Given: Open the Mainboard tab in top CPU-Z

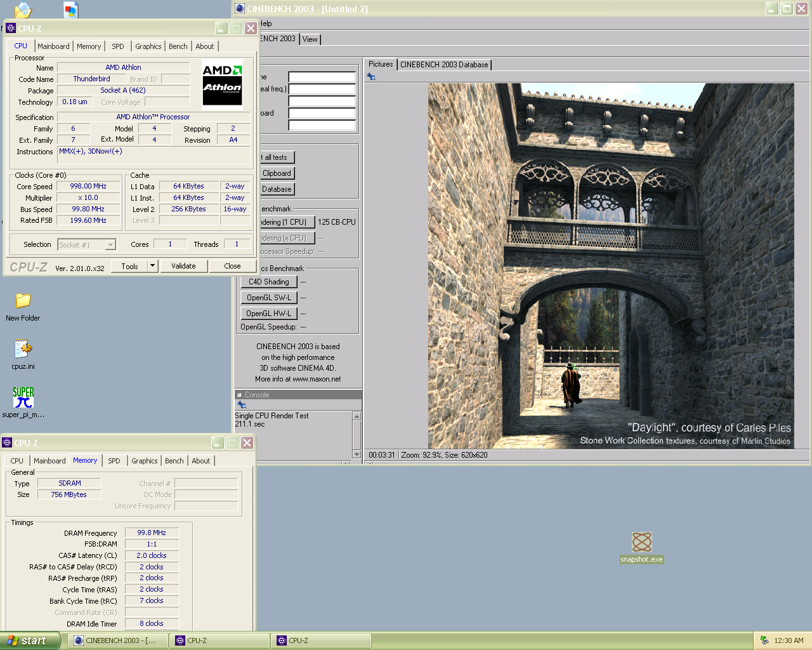Looking at the screenshot, I should click(53, 46).
